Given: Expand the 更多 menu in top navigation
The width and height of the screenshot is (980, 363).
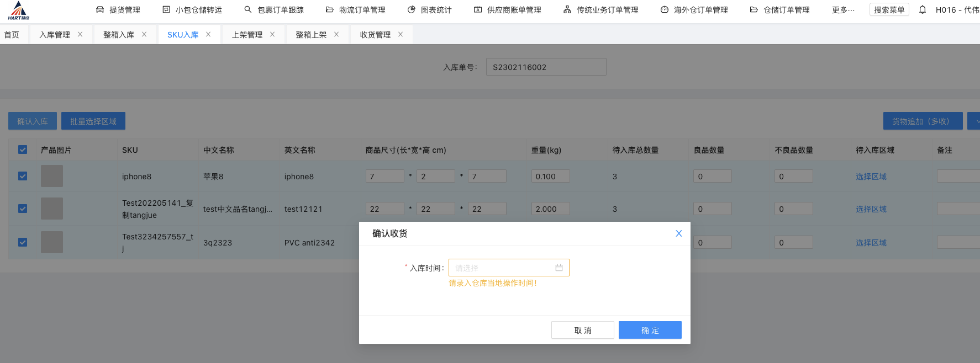Looking at the screenshot, I should 843,10.
